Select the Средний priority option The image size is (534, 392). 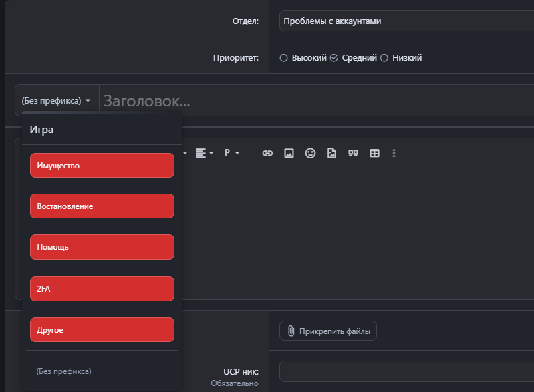[x=333, y=58]
